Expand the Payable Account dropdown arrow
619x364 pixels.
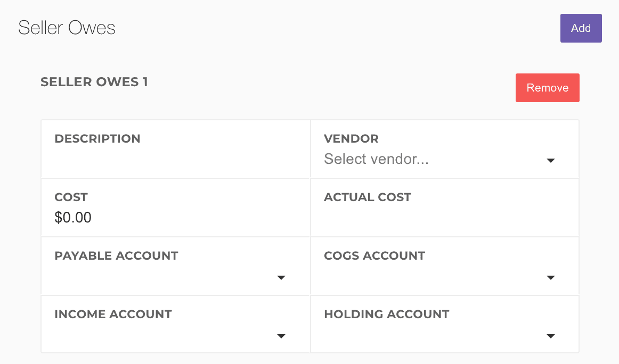(x=282, y=277)
